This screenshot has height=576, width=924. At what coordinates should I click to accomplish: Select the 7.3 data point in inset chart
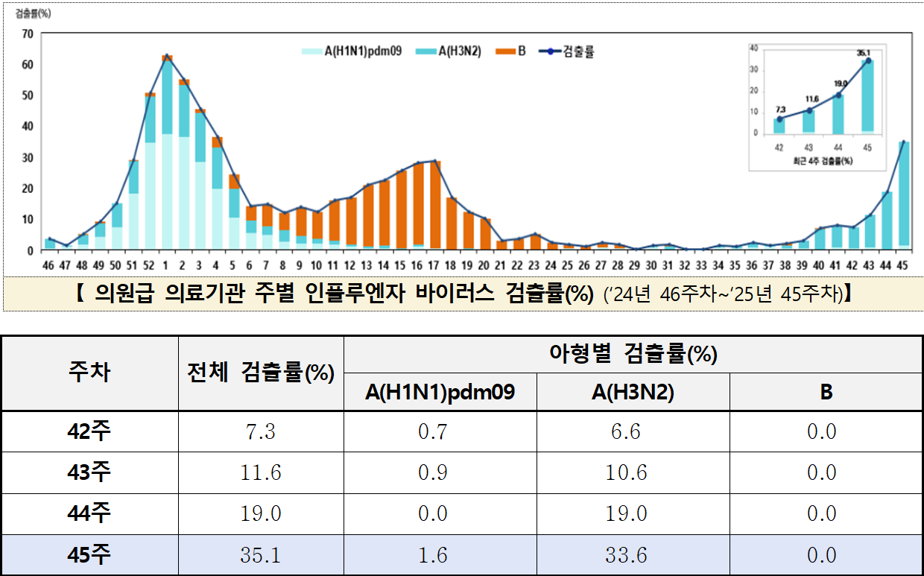[x=779, y=119]
